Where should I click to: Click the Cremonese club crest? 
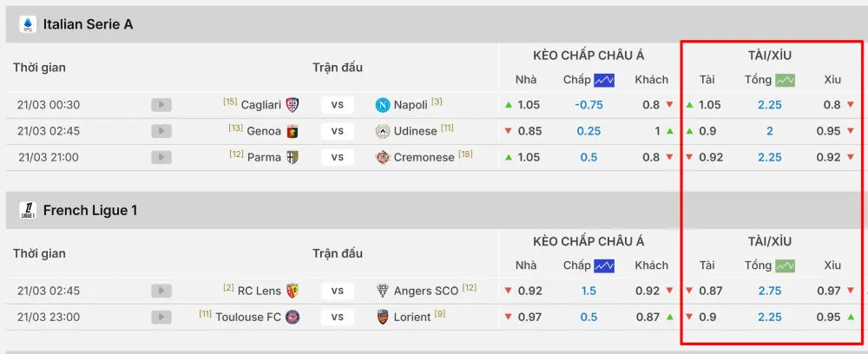tap(382, 157)
